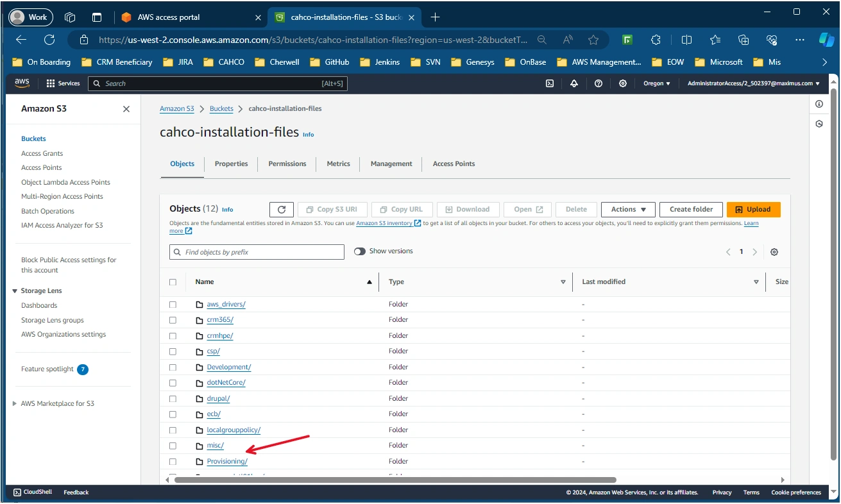Select all objects checkbox in header

[173, 282]
